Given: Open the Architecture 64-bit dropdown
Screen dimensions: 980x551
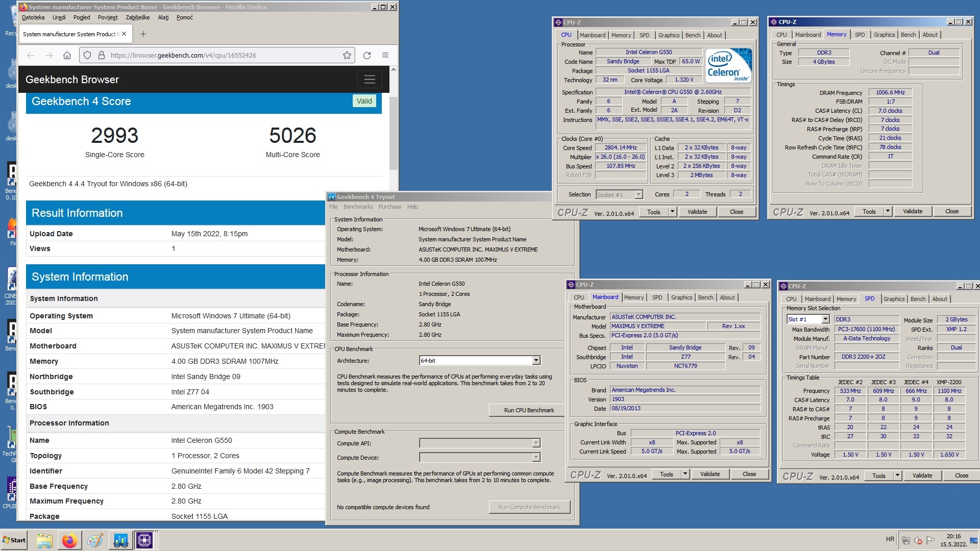Looking at the screenshot, I should (536, 361).
